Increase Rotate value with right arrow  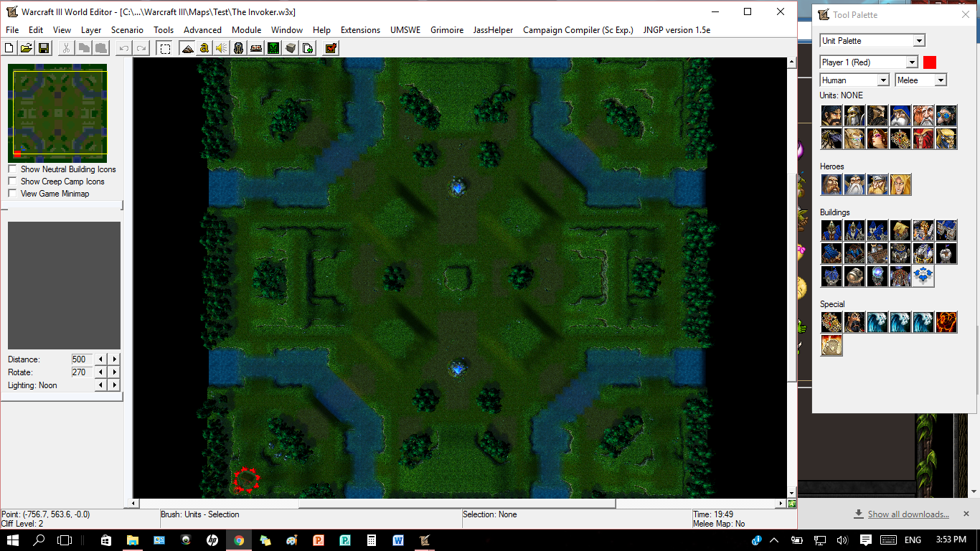tap(114, 372)
